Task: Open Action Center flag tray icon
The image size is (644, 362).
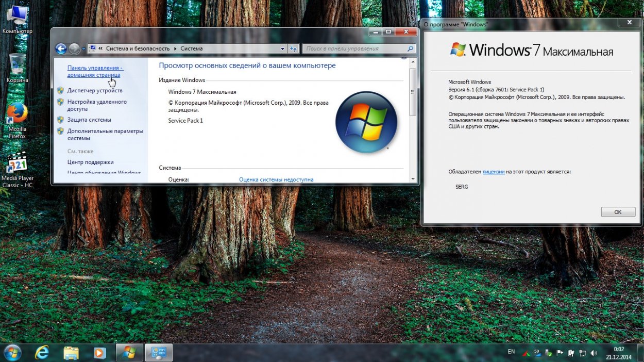Action: (560, 353)
